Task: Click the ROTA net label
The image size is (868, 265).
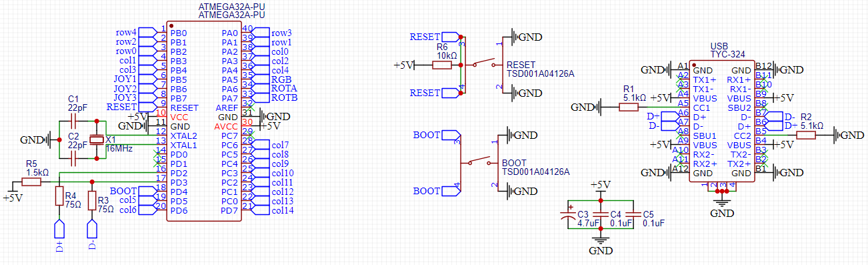Action: tap(284, 88)
